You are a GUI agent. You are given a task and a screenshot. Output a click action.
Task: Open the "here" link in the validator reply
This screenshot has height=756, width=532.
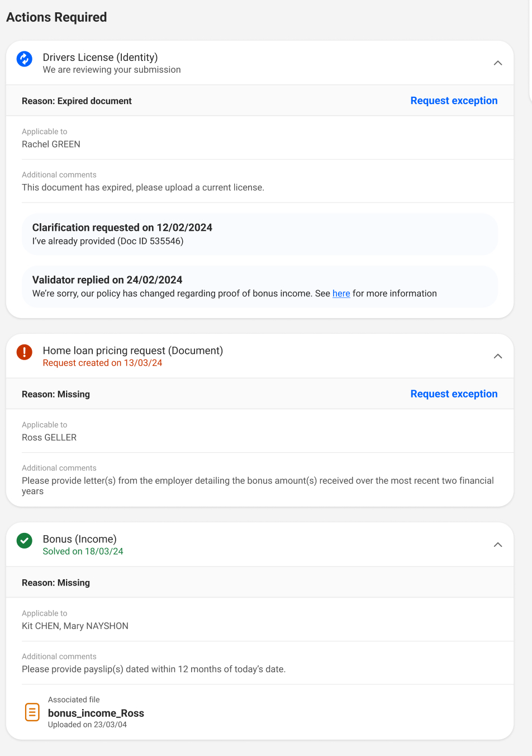click(x=341, y=294)
